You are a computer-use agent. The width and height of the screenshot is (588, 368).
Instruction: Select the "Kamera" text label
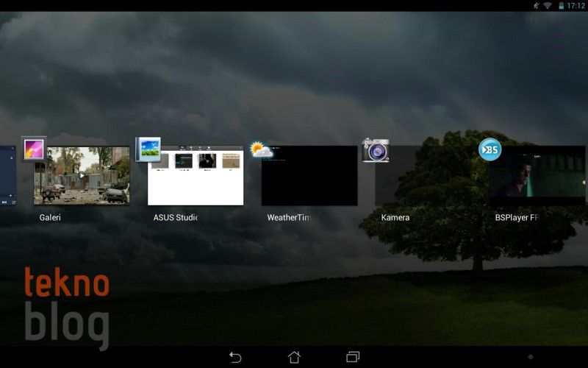[395, 218]
